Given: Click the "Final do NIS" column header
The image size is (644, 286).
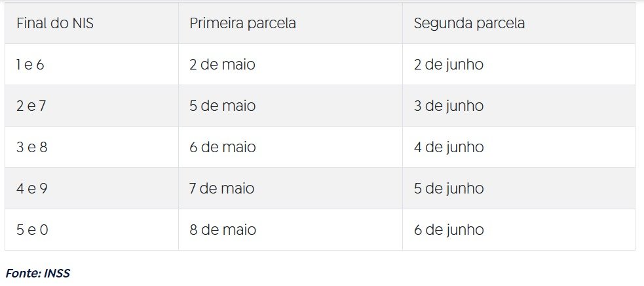Looking at the screenshot, I should (x=50, y=24).
